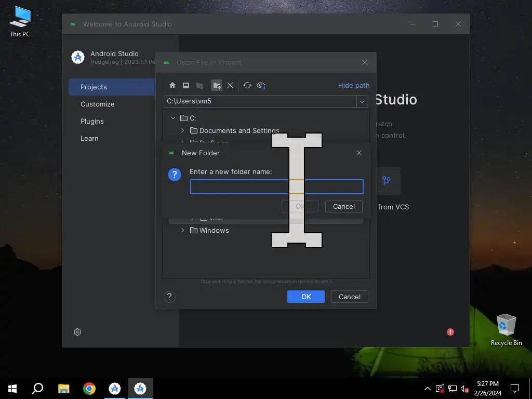Edit the C:\Users\vm5 path field
The width and height of the screenshot is (532, 399).
tap(260, 101)
